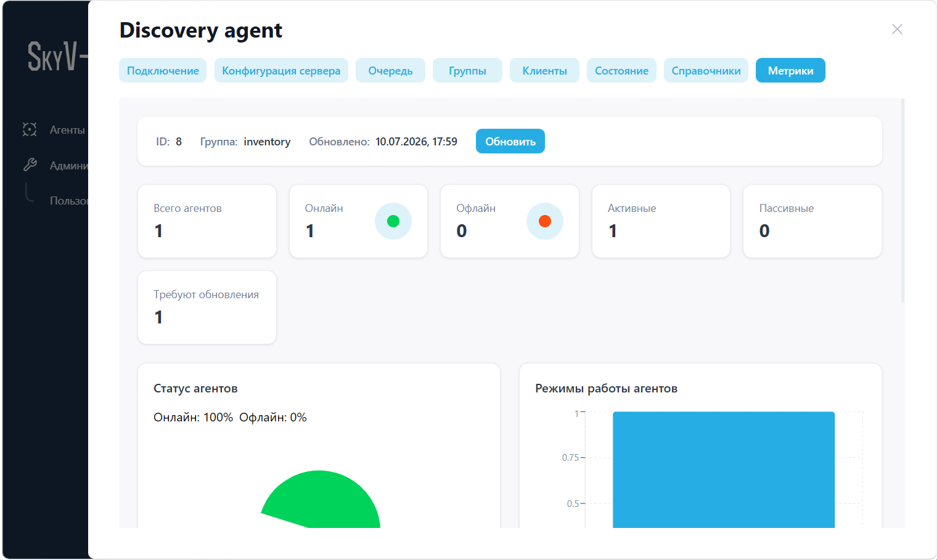Screen dimensions: 937x560
Task: Click the Статус агентов heading
Action: pyautogui.click(x=195, y=388)
